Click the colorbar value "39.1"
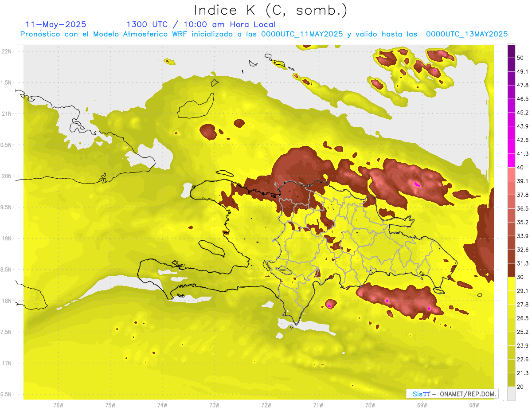Screen dimensions: 532x411 tap(522, 181)
